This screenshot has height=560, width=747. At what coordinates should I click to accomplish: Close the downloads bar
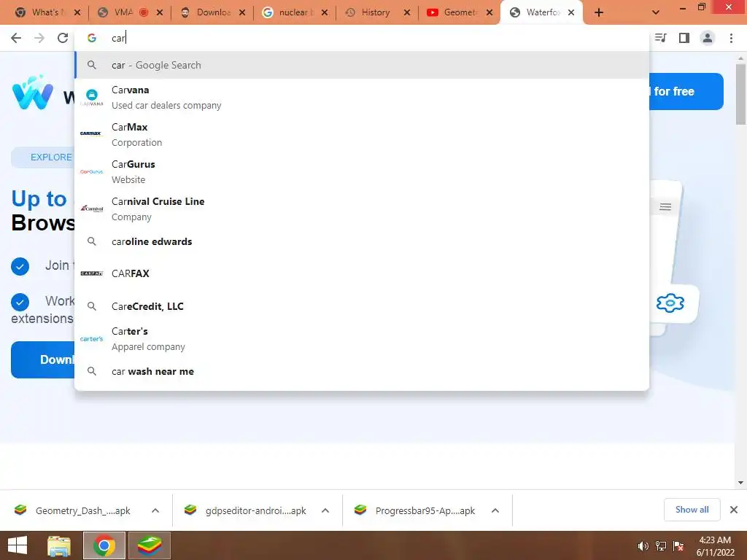point(734,510)
